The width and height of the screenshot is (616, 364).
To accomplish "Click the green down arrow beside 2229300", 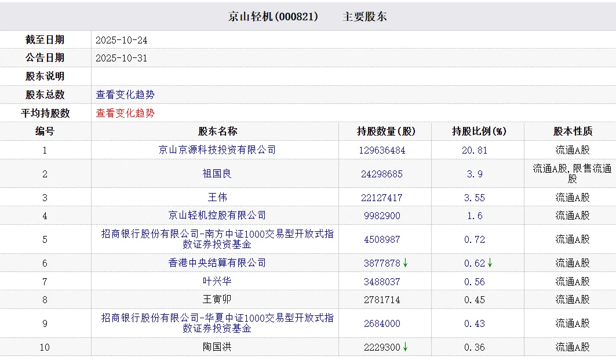I will point(406,347).
